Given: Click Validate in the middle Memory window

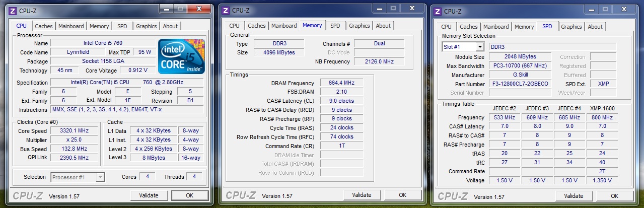Looking at the screenshot, I should (362, 195).
